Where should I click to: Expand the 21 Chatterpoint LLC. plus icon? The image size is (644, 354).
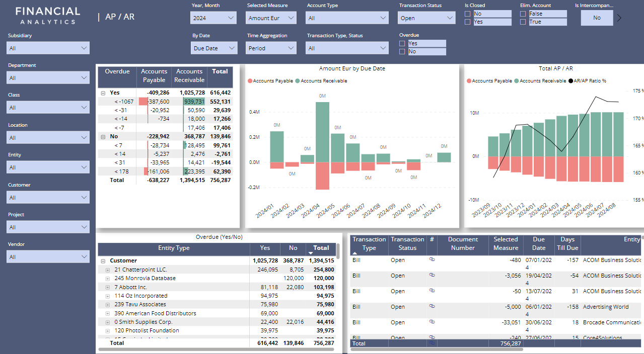tap(107, 270)
